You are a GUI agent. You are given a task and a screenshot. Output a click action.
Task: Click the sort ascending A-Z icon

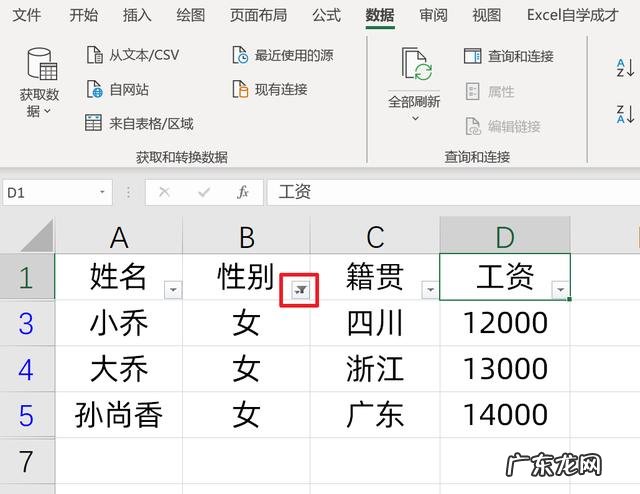(x=625, y=68)
